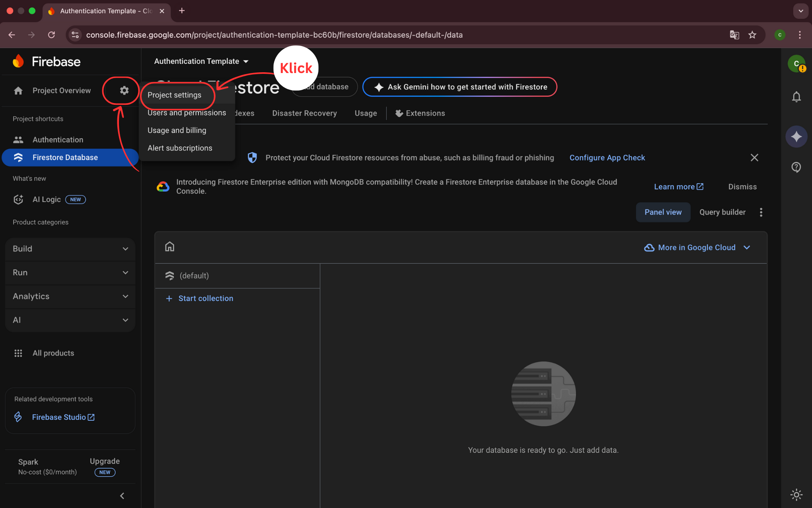Switch to Panel view
This screenshot has width=812, height=508.
(x=663, y=212)
